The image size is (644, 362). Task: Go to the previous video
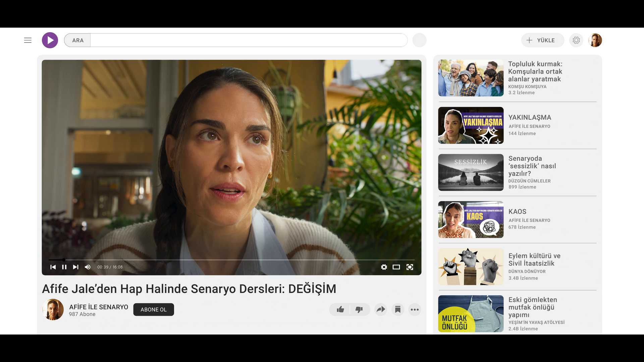(53, 267)
